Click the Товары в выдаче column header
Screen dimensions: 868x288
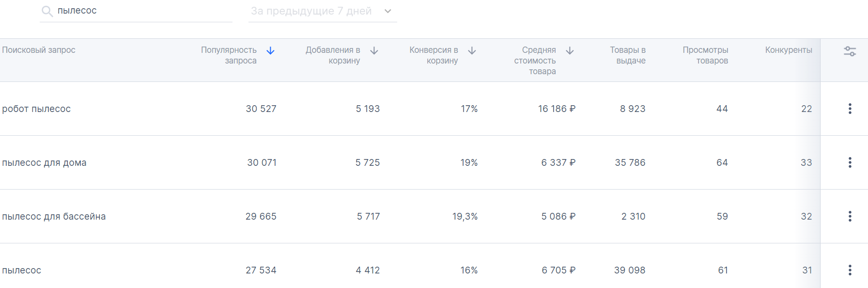tap(627, 55)
